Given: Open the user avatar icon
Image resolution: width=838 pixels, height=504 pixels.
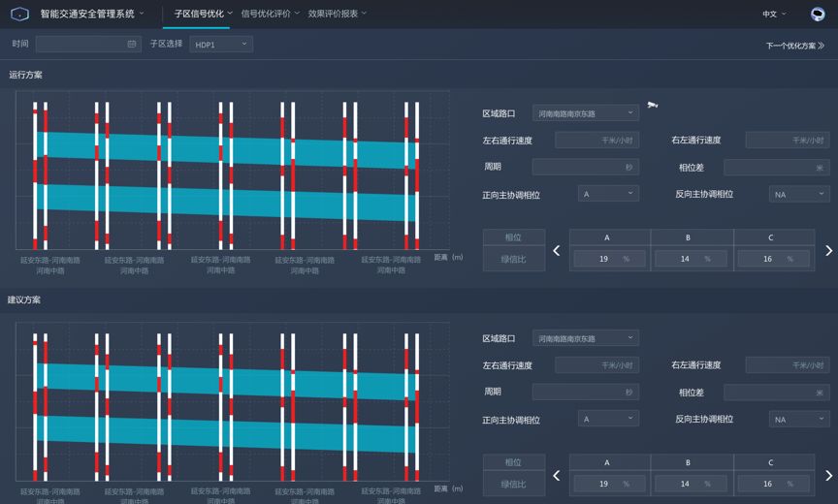Looking at the screenshot, I should pos(818,15).
